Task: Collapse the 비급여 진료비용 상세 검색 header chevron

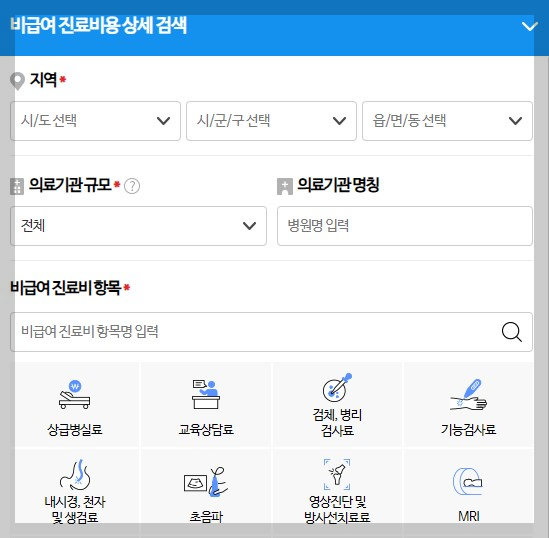Action: click(x=529, y=26)
